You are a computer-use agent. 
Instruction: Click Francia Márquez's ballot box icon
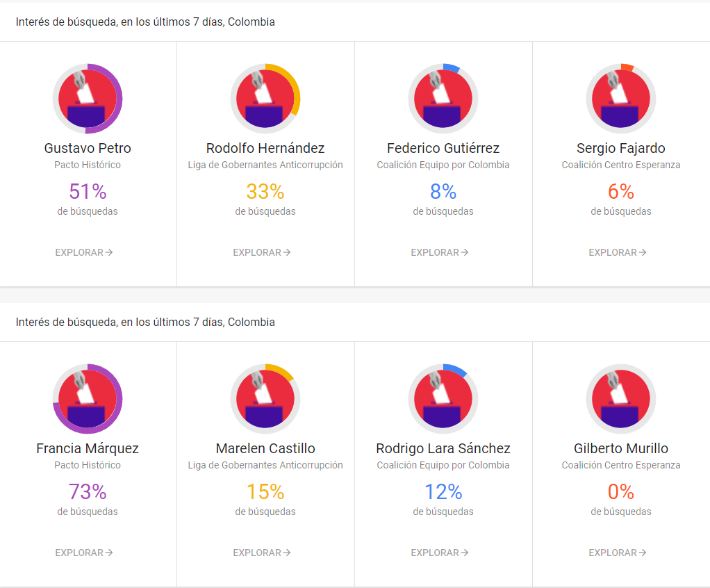tap(88, 399)
